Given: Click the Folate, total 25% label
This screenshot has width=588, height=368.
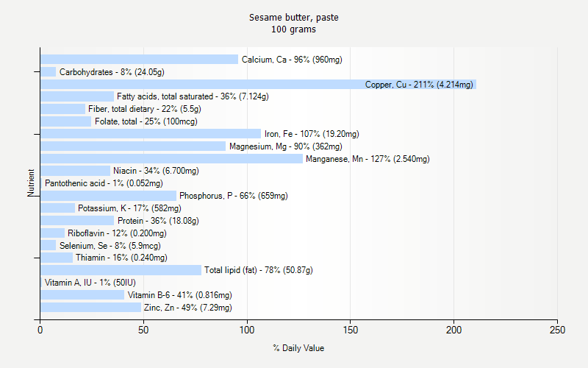Looking at the screenshot, I should point(146,121).
